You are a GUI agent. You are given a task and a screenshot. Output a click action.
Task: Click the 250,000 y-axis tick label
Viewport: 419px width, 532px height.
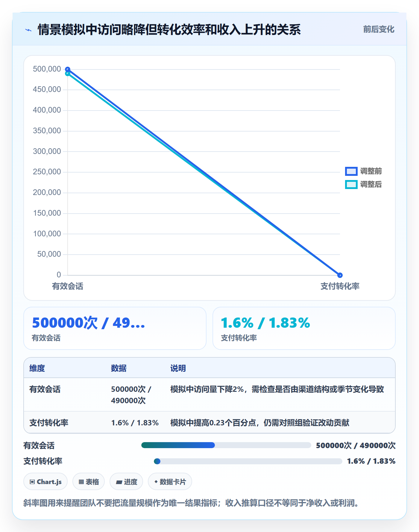(x=47, y=172)
